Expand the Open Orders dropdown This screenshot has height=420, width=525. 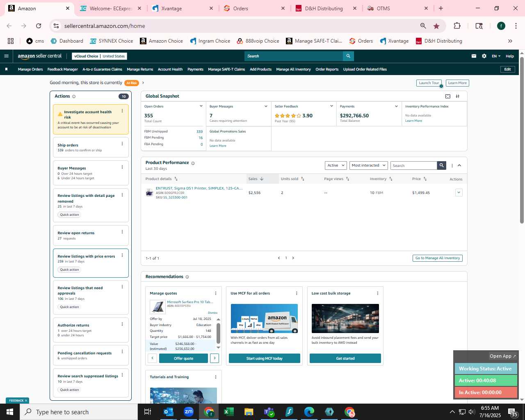pyautogui.click(x=201, y=106)
